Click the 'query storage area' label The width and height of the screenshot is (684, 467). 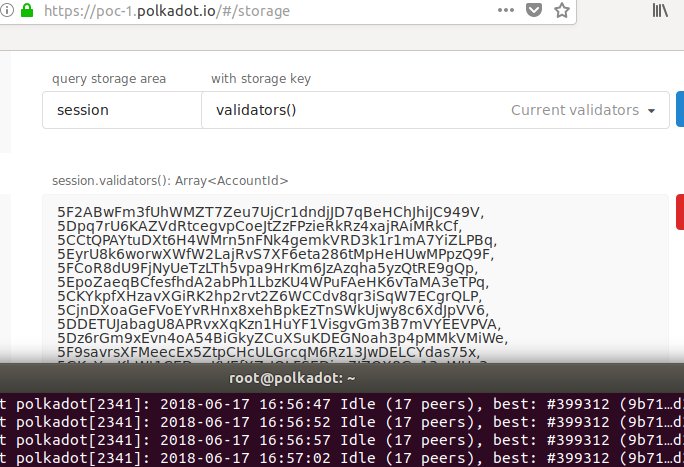click(x=109, y=78)
